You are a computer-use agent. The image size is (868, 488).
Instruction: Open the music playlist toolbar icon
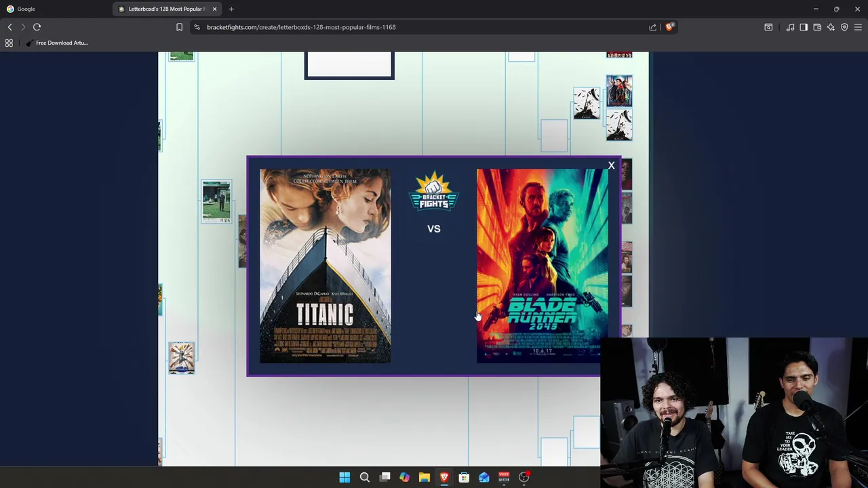click(790, 27)
